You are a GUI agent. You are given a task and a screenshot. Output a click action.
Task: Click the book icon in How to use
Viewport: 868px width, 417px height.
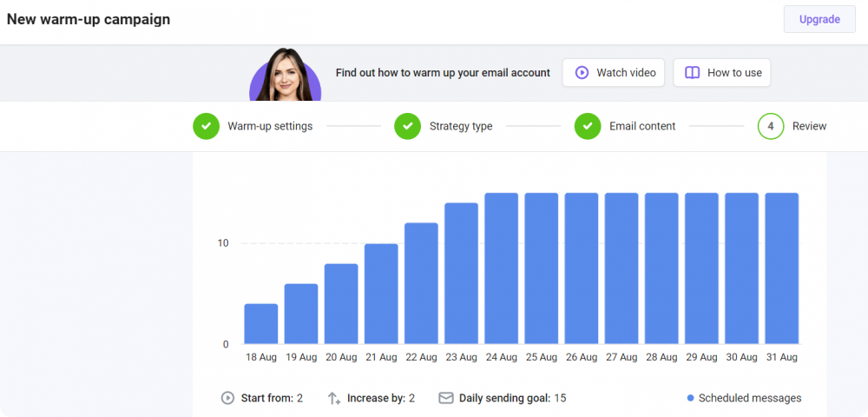pos(692,73)
